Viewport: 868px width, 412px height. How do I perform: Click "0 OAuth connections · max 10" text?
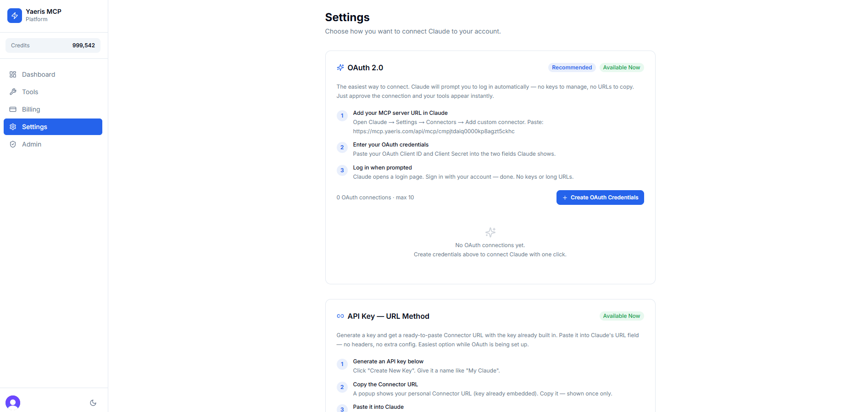[x=375, y=198]
